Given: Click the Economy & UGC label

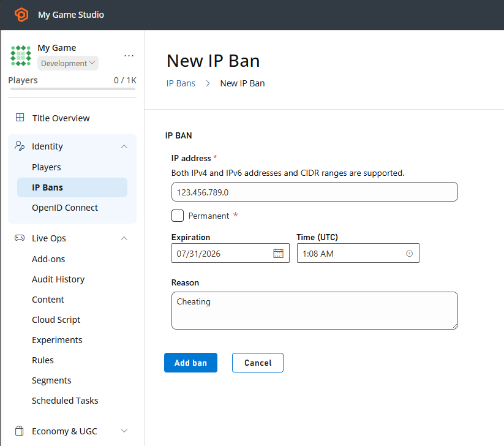Looking at the screenshot, I should pos(64,431).
